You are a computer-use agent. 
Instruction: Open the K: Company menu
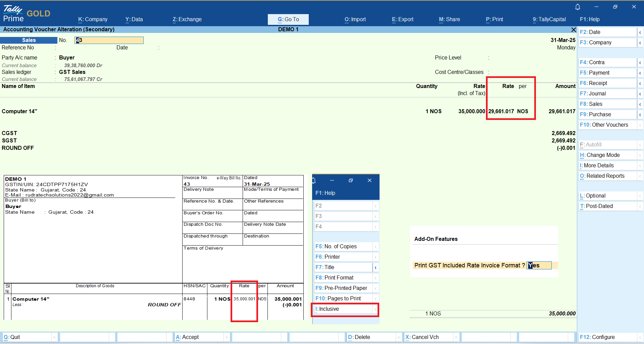pyautogui.click(x=93, y=19)
